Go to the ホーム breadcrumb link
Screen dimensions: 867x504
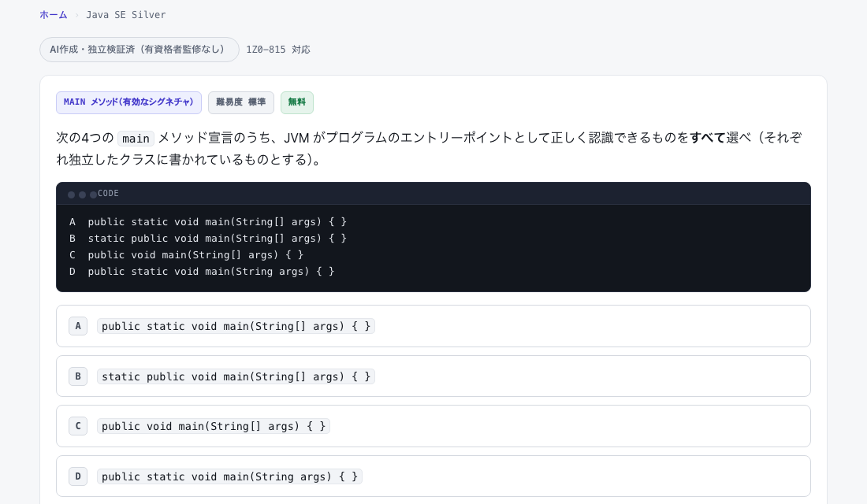pyautogui.click(x=53, y=15)
